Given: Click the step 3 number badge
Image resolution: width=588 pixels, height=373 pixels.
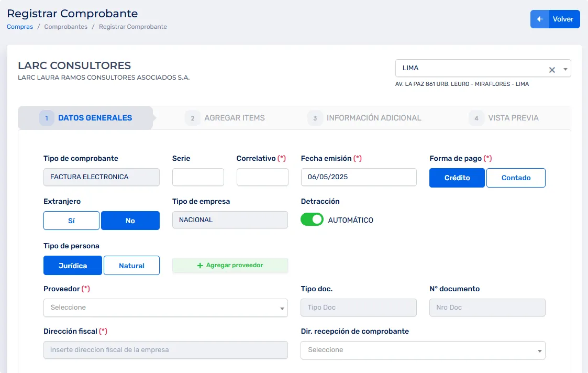Looking at the screenshot, I should (315, 118).
